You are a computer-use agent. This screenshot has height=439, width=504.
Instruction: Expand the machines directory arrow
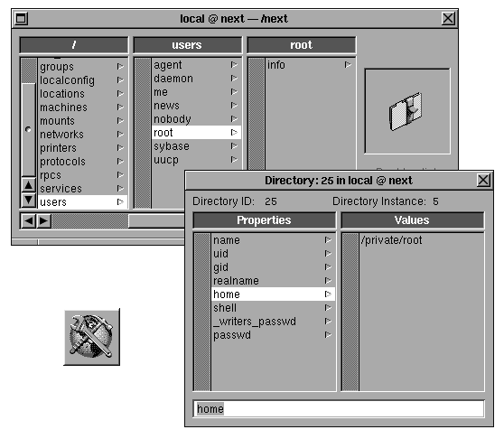pos(120,107)
